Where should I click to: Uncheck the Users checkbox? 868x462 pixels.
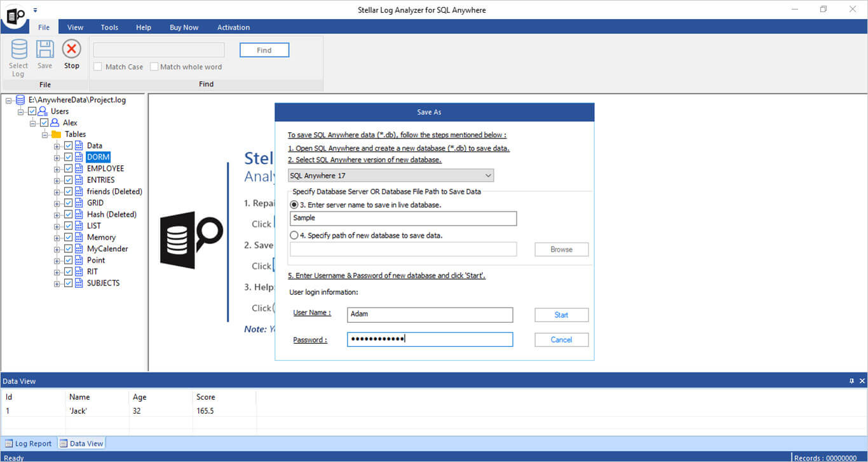pyautogui.click(x=32, y=111)
